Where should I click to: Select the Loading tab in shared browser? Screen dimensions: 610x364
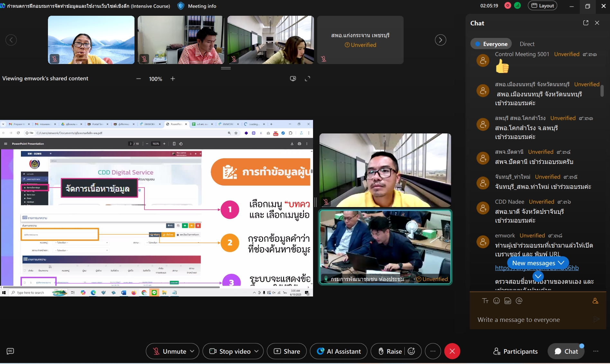254,124
